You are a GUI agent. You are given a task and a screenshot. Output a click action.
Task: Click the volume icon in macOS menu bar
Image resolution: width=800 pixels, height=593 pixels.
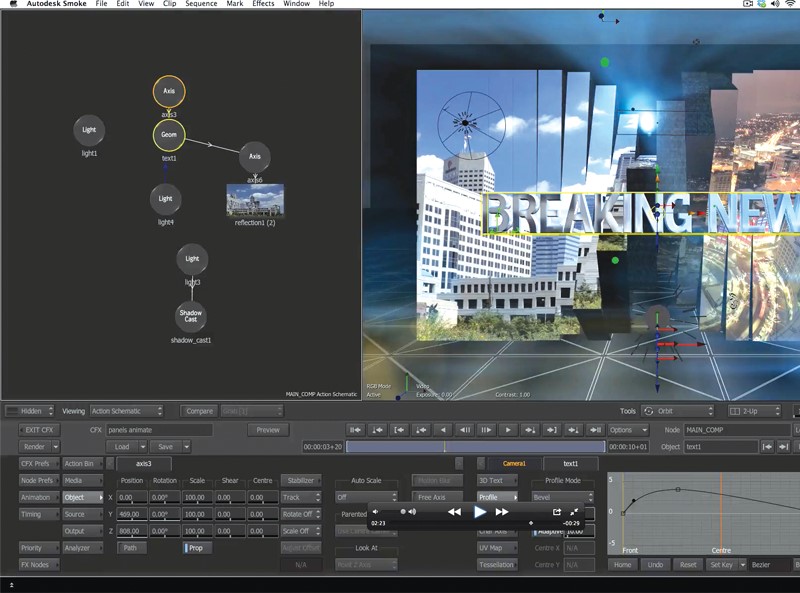776,4
